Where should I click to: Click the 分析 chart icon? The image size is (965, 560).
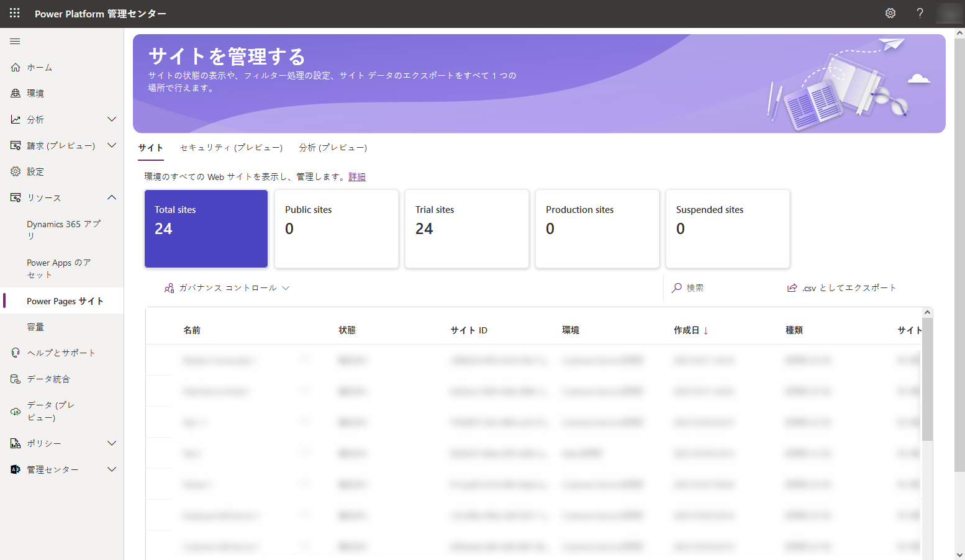16,119
